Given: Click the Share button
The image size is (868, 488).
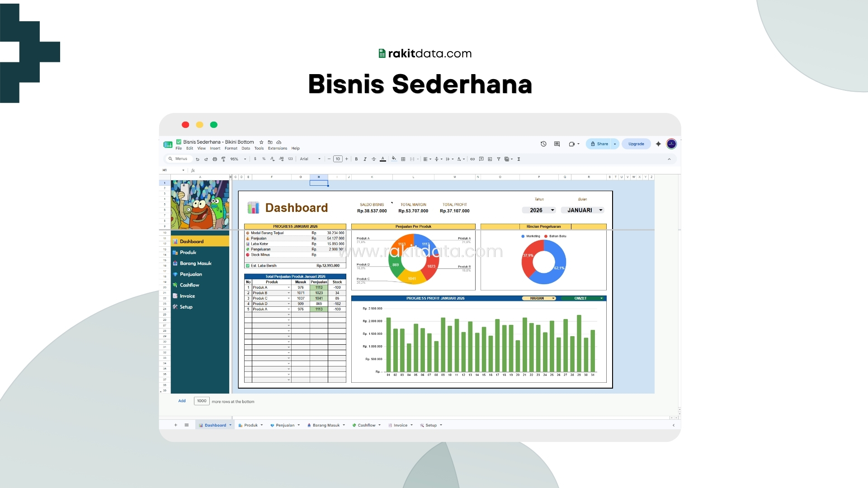Looking at the screenshot, I should click(x=599, y=144).
